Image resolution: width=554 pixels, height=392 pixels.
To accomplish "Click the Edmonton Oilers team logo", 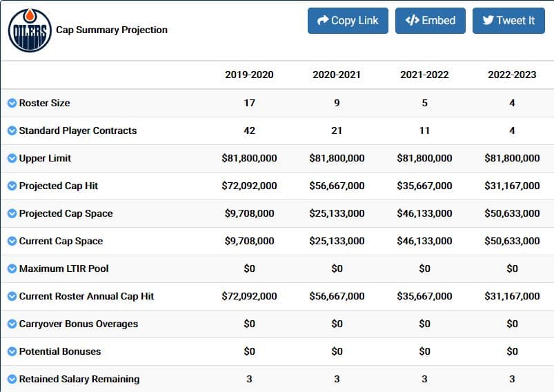I will pos(30,30).
